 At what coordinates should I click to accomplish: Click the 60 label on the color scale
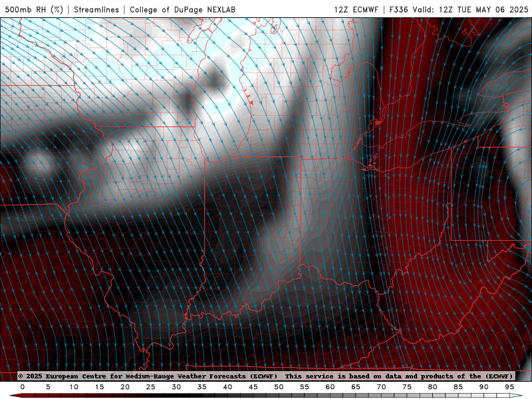click(330, 387)
